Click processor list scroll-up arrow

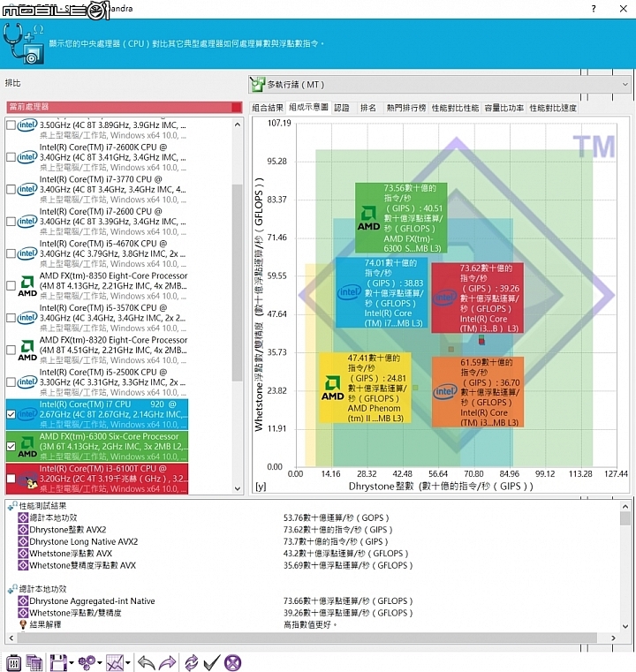(238, 125)
